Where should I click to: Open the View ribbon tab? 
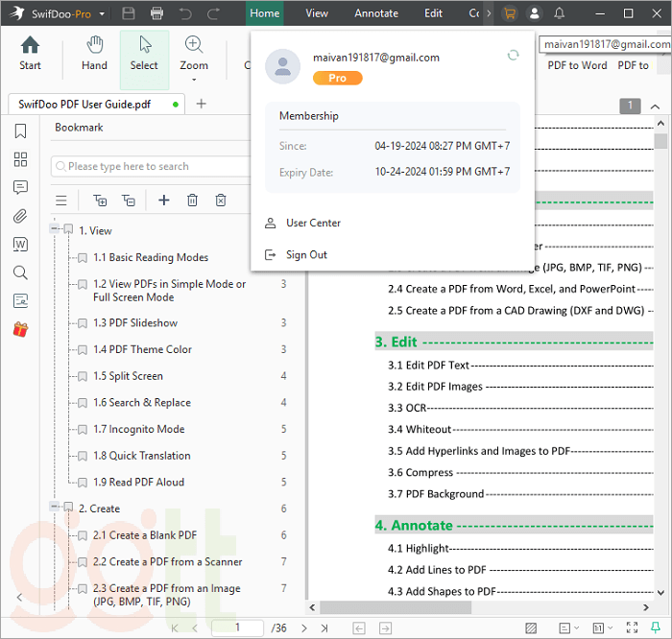(x=317, y=13)
